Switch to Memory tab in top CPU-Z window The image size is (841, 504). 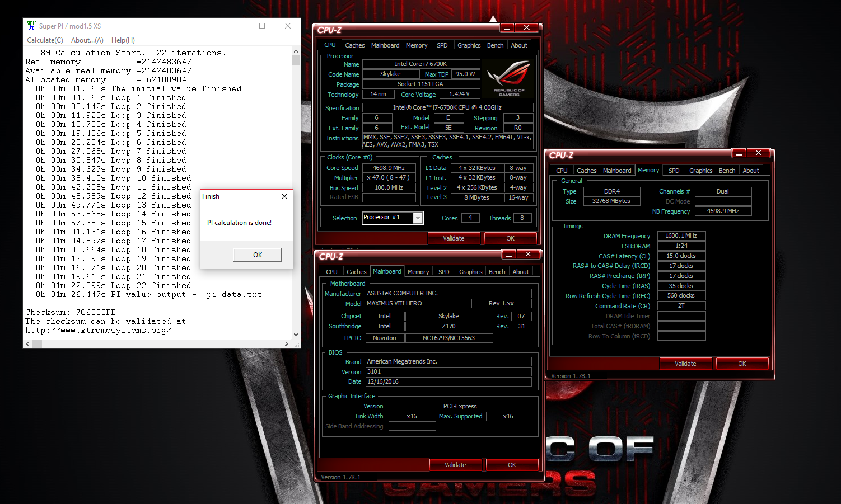417,45
